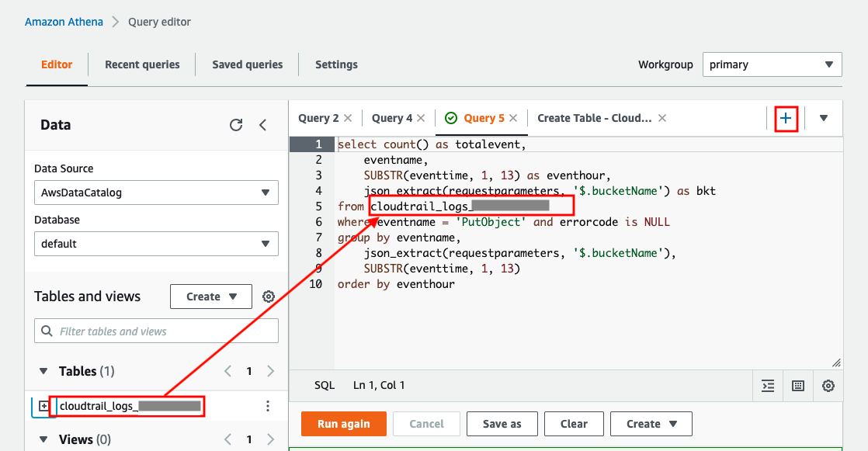Open editor preferences gear icon
The width and height of the screenshot is (868, 451).
(x=828, y=386)
